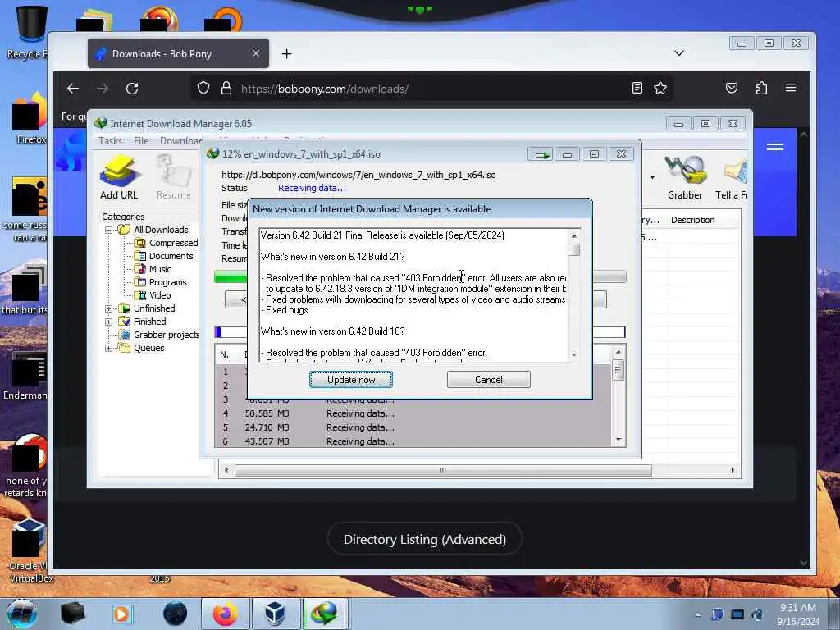Select the Compressed category
This screenshot has width=840, height=630.
pos(173,243)
